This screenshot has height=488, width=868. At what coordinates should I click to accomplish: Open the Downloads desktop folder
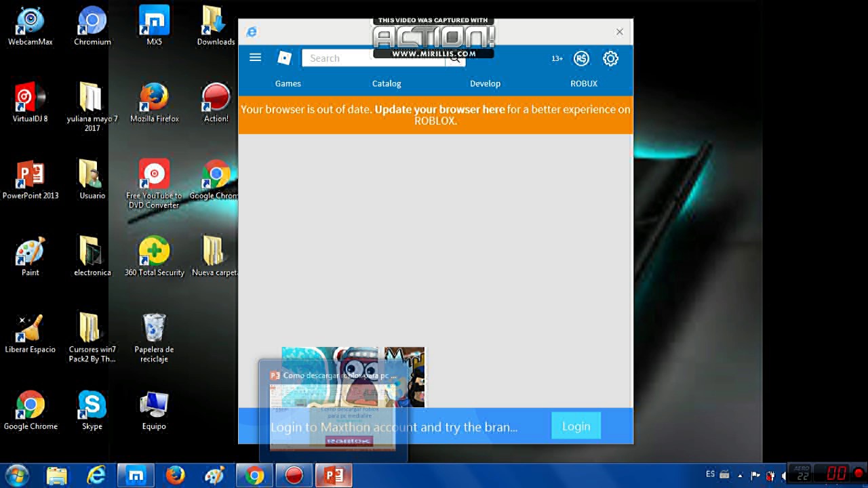tap(216, 26)
